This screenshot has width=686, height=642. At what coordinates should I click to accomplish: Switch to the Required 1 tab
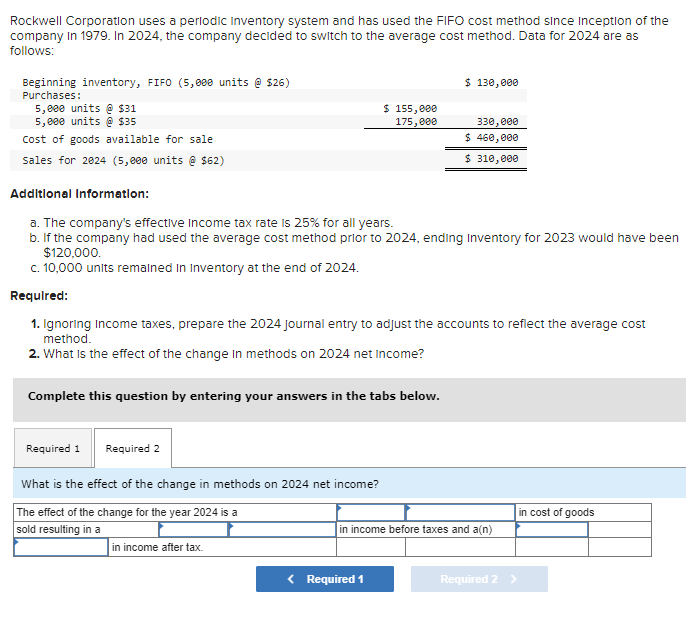point(53,448)
